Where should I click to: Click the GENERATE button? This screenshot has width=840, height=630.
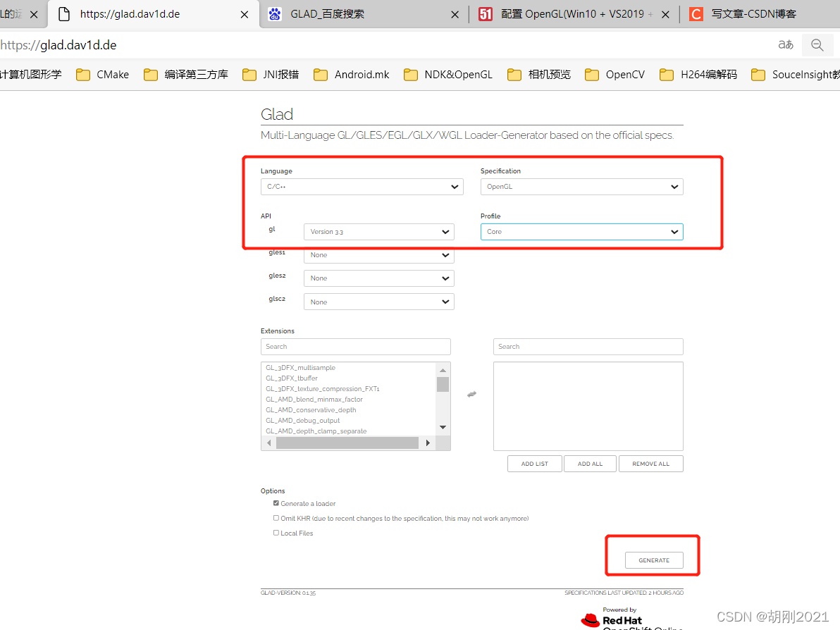point(653,560)
